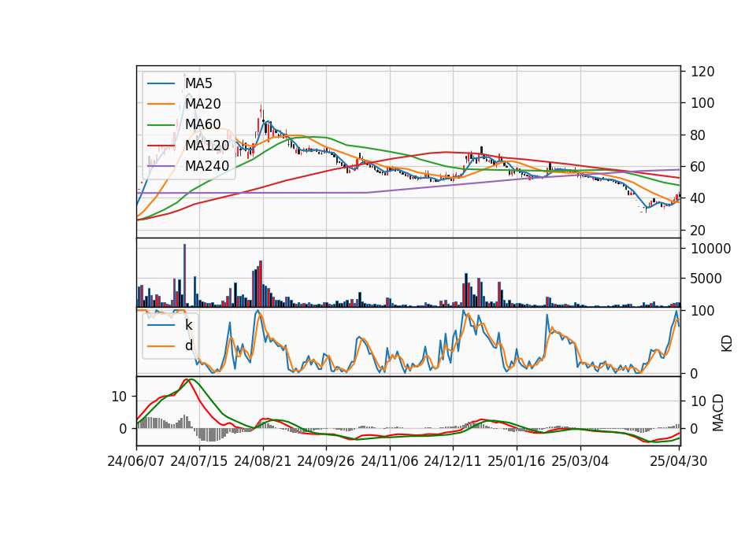Click the tallest volume bar near 24/07

click(184, 275)
